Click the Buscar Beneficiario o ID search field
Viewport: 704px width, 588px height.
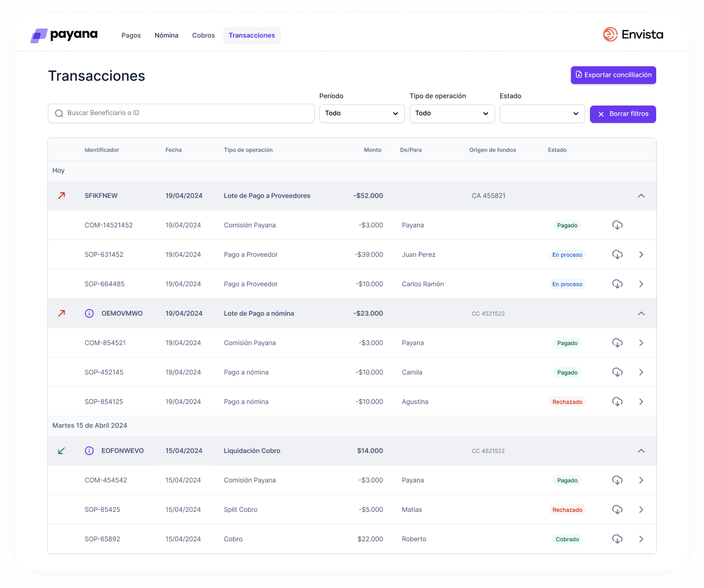click(x=181, y=113)
